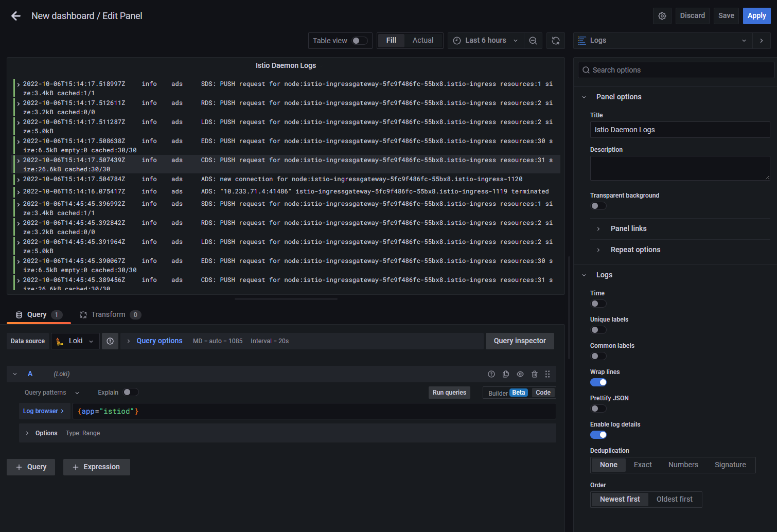Select the Code editor mode
Viewport: 777px width, 532px height.
[x=543, y=393]
